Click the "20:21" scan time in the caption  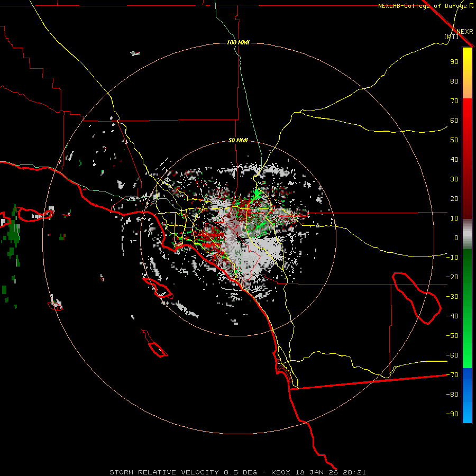[354, 472]
